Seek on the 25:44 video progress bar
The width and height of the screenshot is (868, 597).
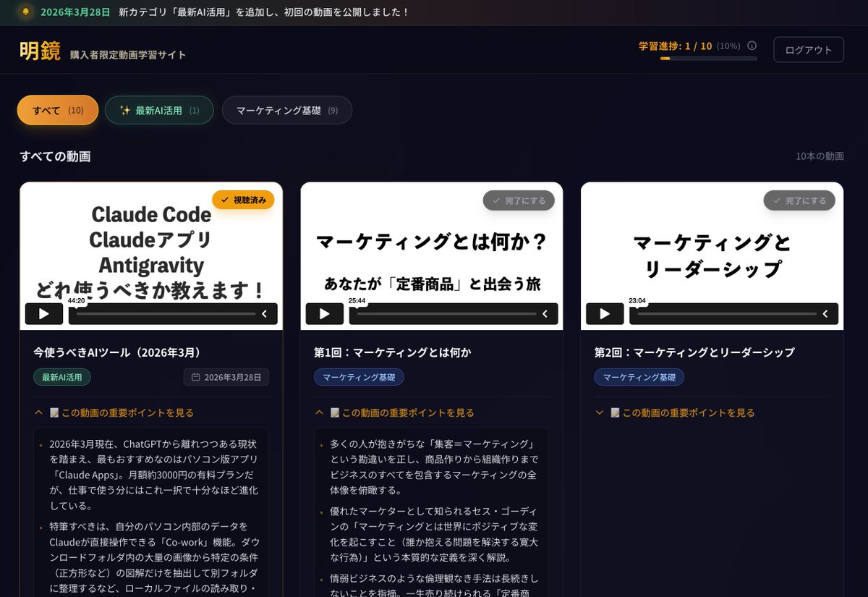pos(447,313)
